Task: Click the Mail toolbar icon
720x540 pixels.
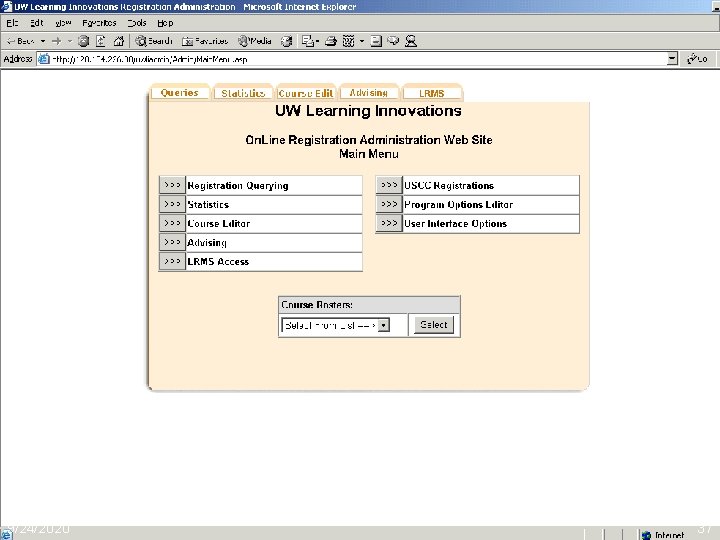Action: [x=307, y=41]
